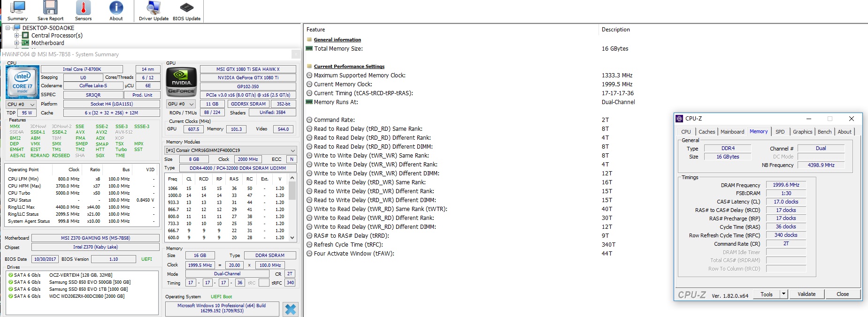868x317 pixels.
Task: Open the Graphics tab in CPU-Z
Action: pyautogui.click(x=802, y=132)
